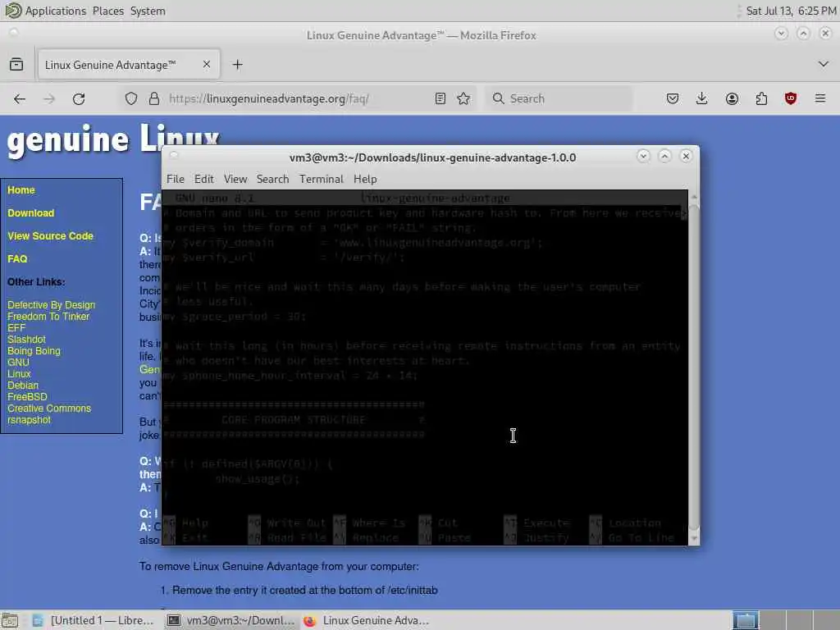Open the Download sidebar link
Screen dimensions: 840x630
coord(30,213)
